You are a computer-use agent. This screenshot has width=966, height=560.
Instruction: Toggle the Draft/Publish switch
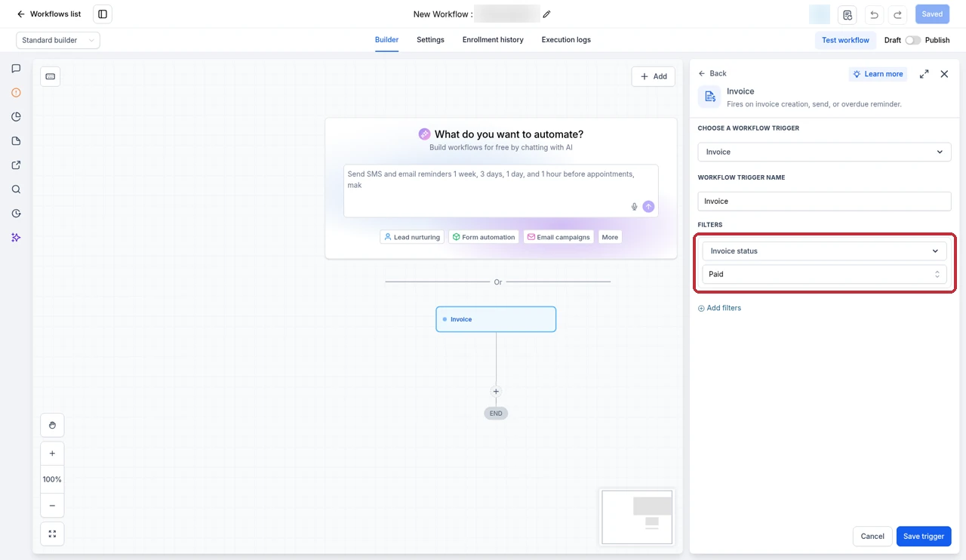[912, 40]
